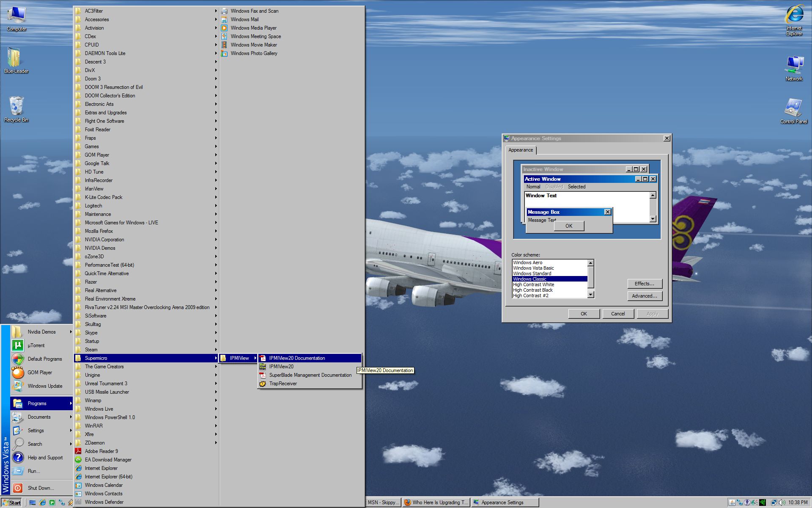Click the GOM Player icon in Start menu
The image size is (812, 508).
pos(18,373)
